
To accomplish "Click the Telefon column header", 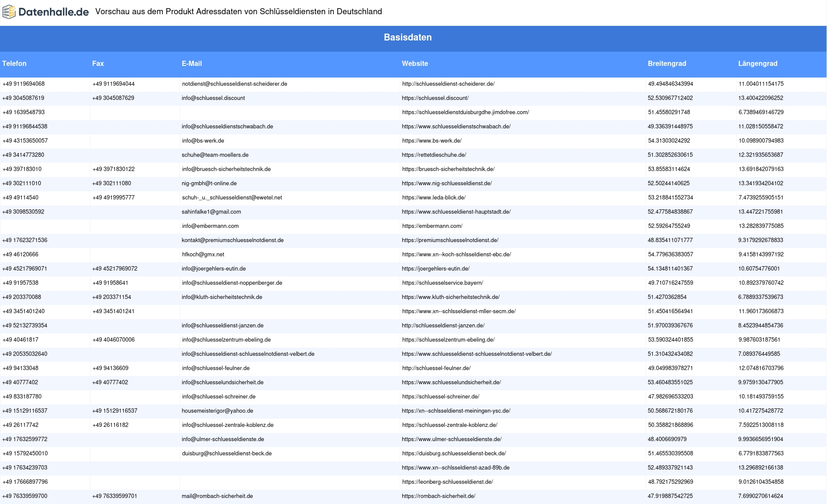I will [14, 63].
